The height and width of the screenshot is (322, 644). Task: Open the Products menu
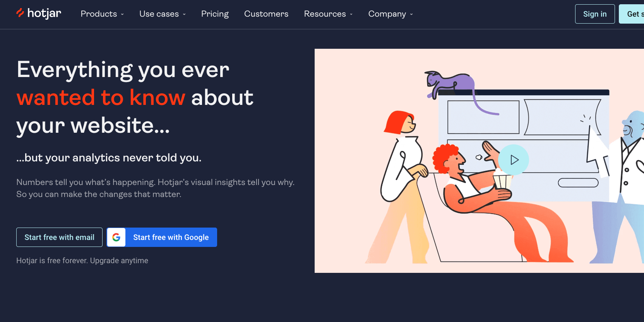(99, 14)
